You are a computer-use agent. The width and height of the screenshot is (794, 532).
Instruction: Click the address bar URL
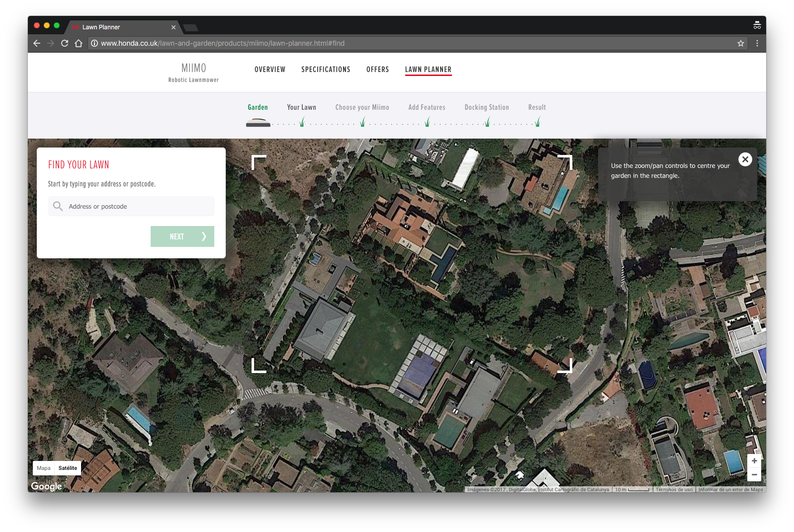[x=223, y=43]
